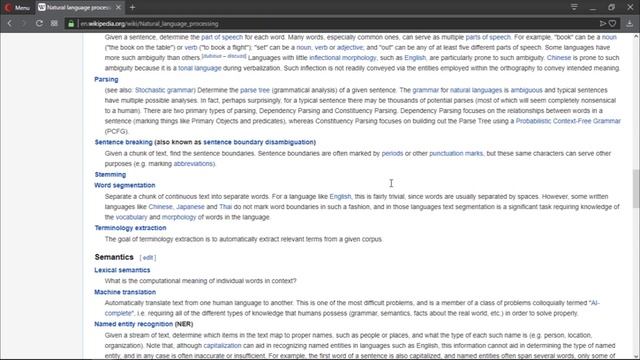The width and height of the screenshot is (640, 360).
Task: Open the 'Stochastic grammar' link
Action: [164, 90]
